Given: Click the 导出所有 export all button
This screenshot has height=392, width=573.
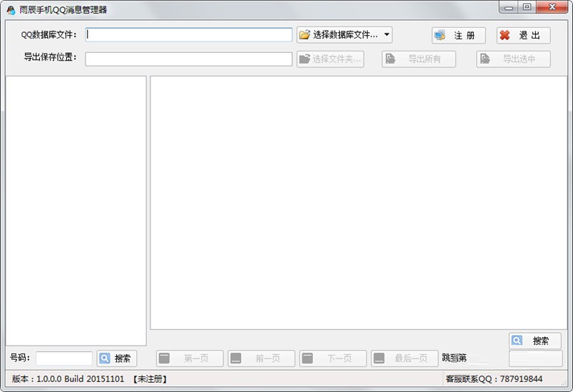Looking at the screenshot, I should coord(419,59).
